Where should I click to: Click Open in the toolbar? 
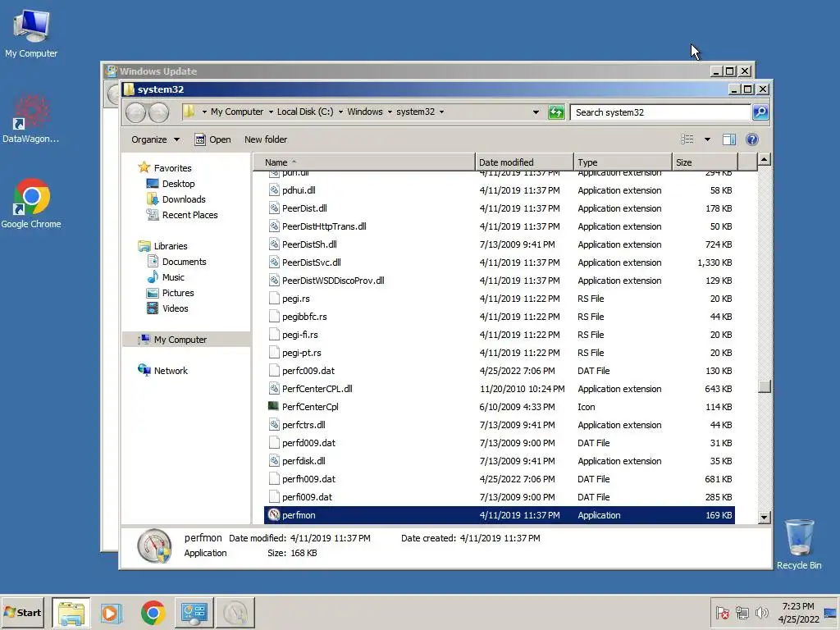[x=212, y=139]
